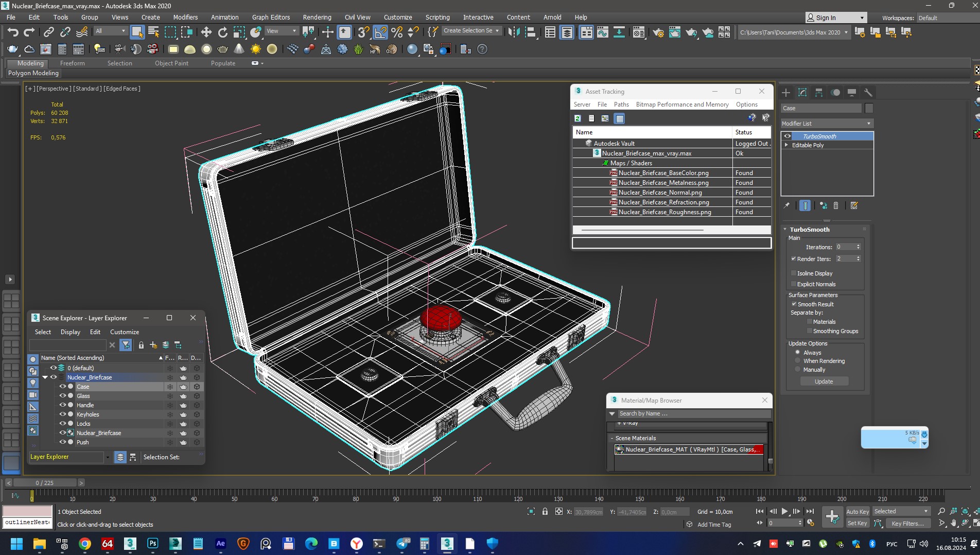Open the Create tab plus icon in command panel
Viewport: 980px width, 555px height.
pos(786,93)
